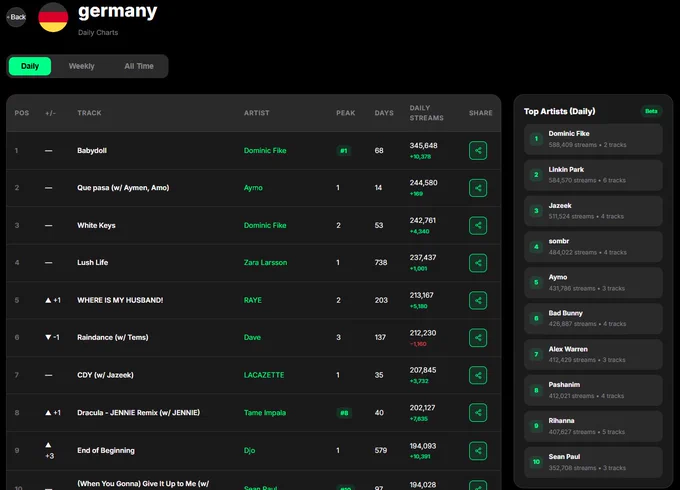680x490 pixels.
Task: Select the Daily tab
Action: tap(30, 66)
